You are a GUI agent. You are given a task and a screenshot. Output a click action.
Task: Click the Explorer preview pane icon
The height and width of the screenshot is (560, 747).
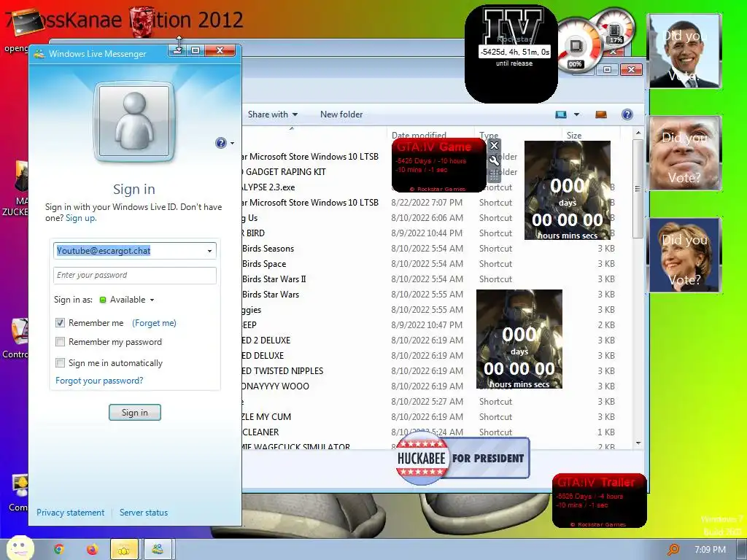click(x=601, y=114)
